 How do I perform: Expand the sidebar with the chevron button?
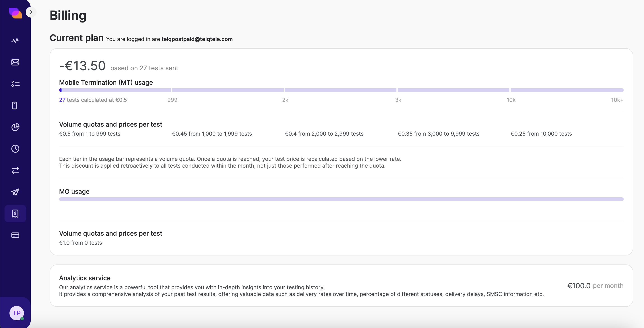[x=31, y=12]
